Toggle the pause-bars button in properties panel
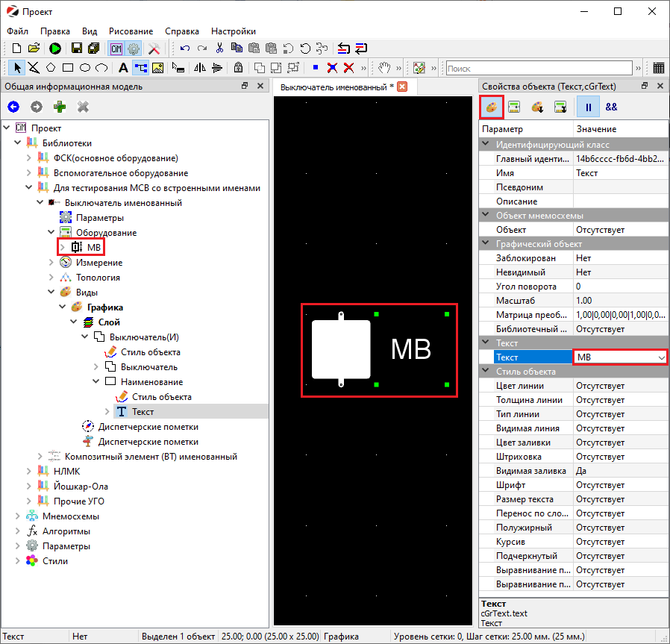The width and height of the screenshot is (670, 644). (x=588, y=107)
